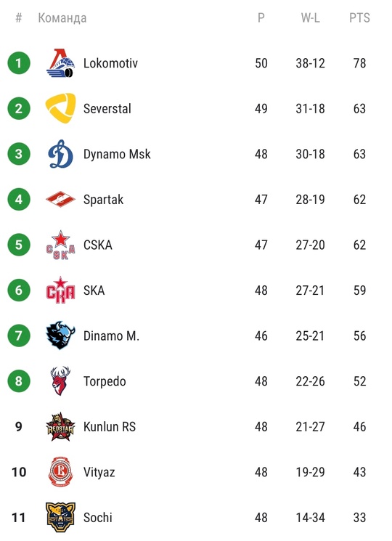The image size is (392, 541).
Task: Click the Torpedo deer logo
Action: coord(60,381)
